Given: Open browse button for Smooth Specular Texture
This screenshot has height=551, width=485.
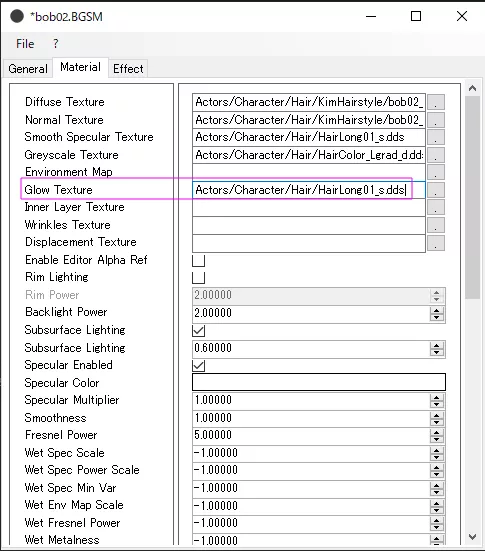Looking at the screenshot, I should tap(436, 137).
